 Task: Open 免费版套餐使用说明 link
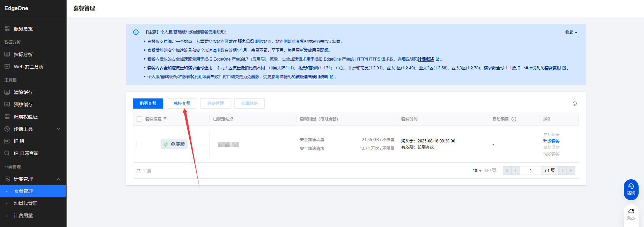(x=310, y=76)
